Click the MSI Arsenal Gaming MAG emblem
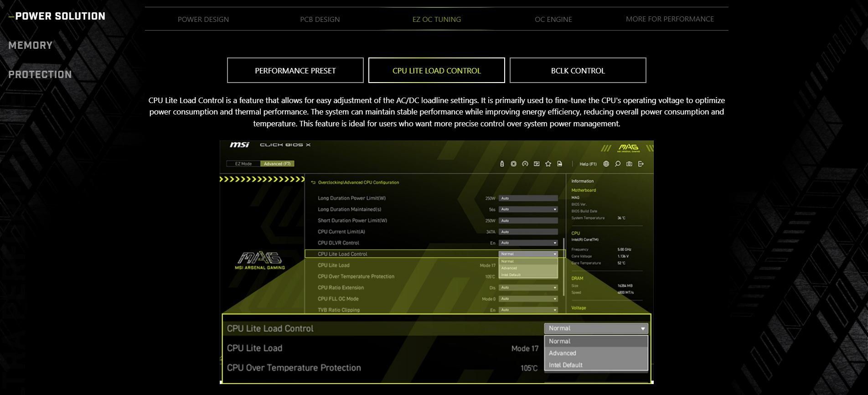The width and height of the screenshot is (868, 395). click(260, 260)
